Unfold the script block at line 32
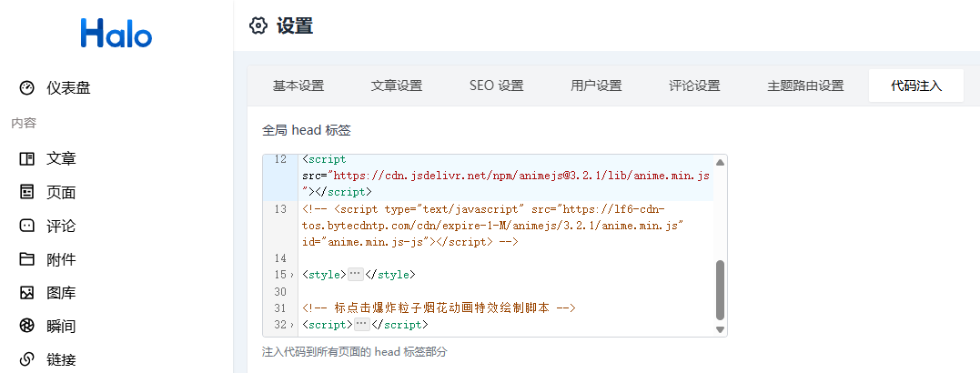 click(292, 325)
